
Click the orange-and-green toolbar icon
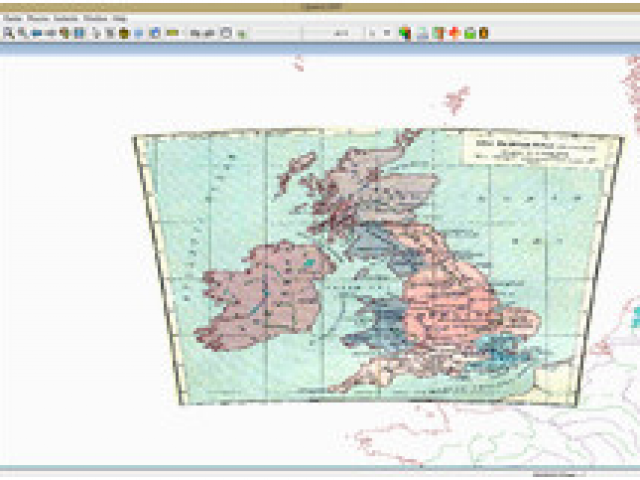pyautogui.click(x=439, y=33)
